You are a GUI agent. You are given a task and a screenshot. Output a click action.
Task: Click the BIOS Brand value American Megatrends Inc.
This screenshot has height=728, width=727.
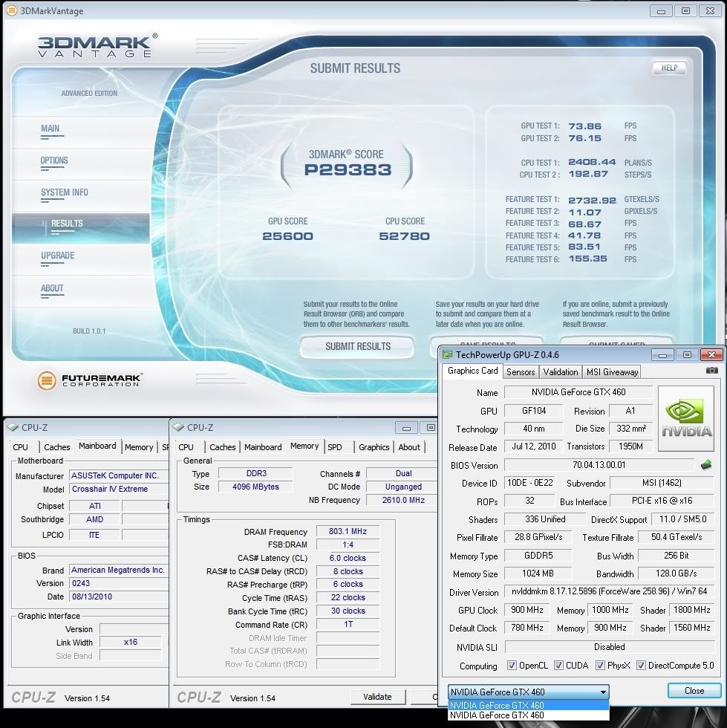tap(118, 571)
